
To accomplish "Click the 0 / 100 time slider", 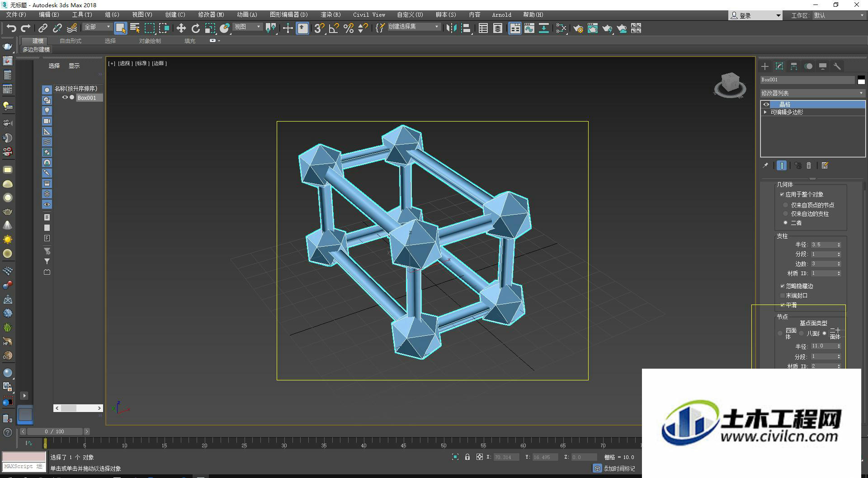I will [54, 431].
